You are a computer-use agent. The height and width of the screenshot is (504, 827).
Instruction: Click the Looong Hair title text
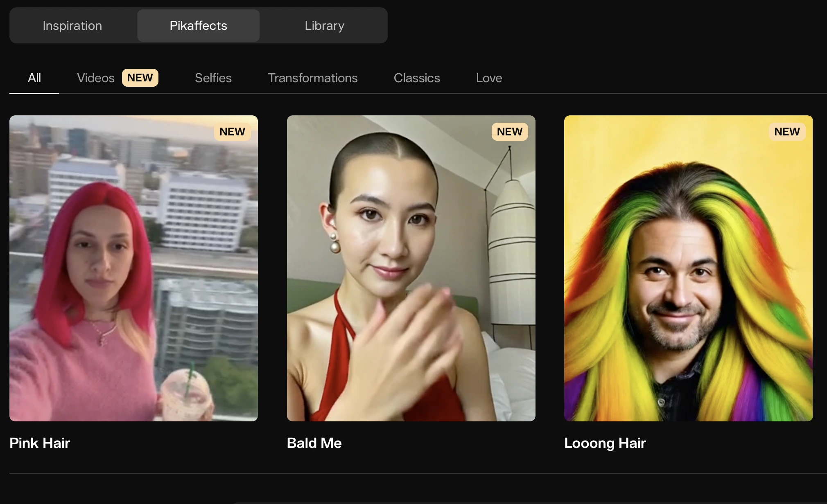pyautogui.click(x=605, y=443)
